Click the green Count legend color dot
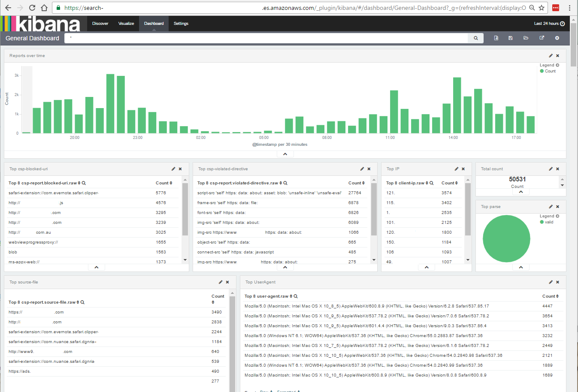578x392 pixels. (x=542, y=71)
